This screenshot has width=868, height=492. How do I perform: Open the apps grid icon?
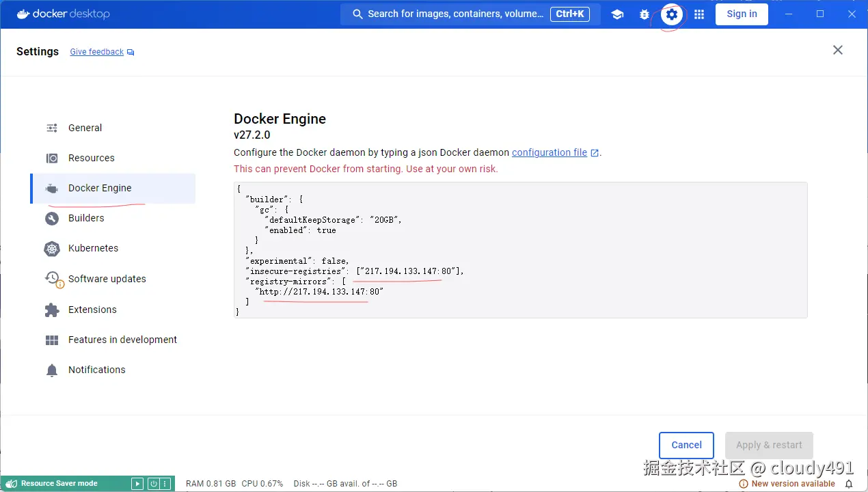(x=699, y=14)
